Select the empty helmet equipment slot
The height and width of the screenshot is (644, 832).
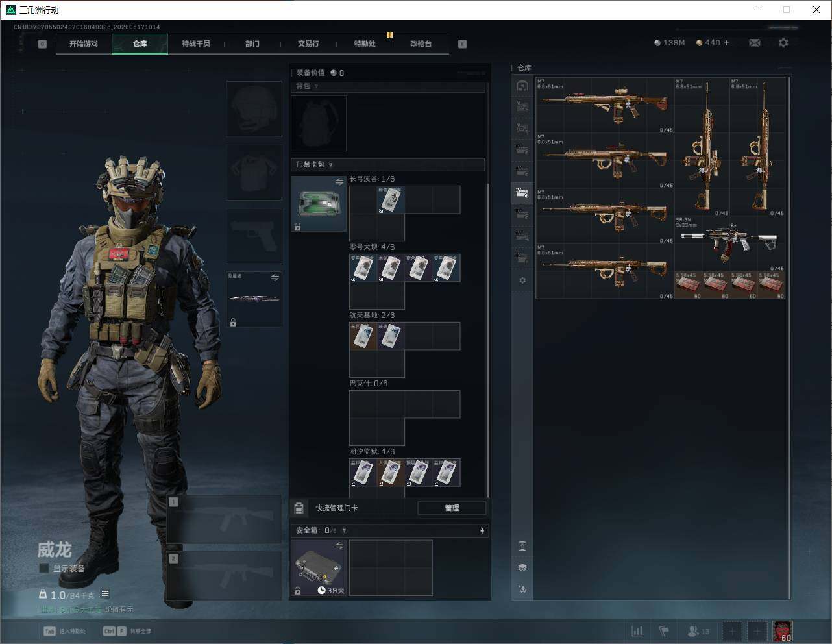(254, 108)
